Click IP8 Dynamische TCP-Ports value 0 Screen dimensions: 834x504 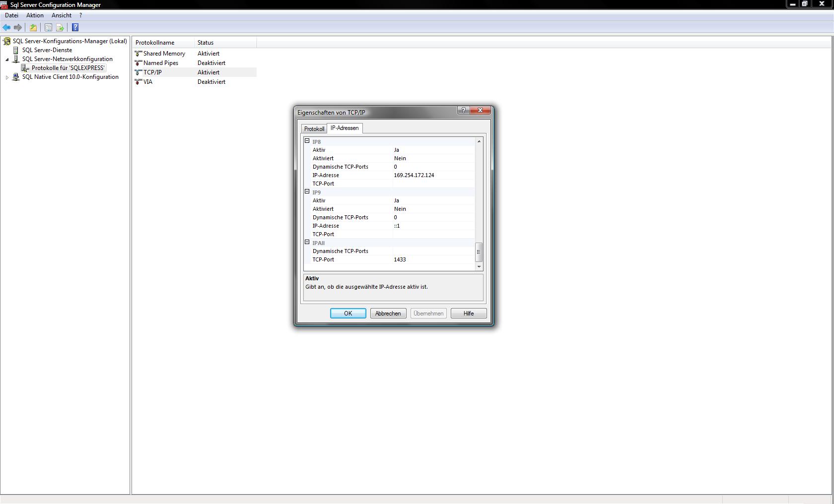click(x=433, y=167)
